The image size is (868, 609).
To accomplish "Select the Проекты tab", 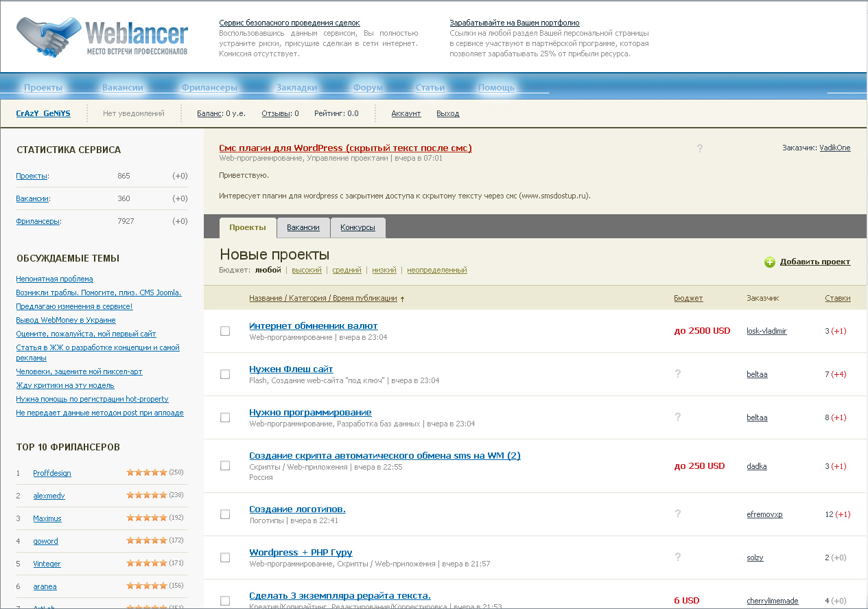I will 248,227.
